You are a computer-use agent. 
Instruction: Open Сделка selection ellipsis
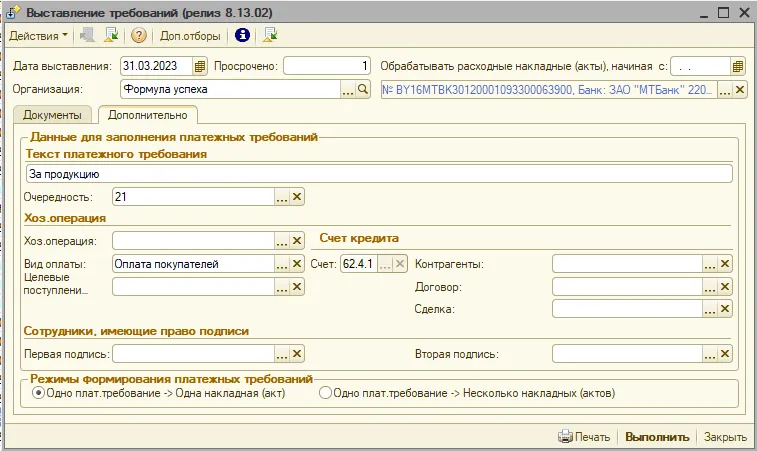pyautogui.click(x=709, y=309)
